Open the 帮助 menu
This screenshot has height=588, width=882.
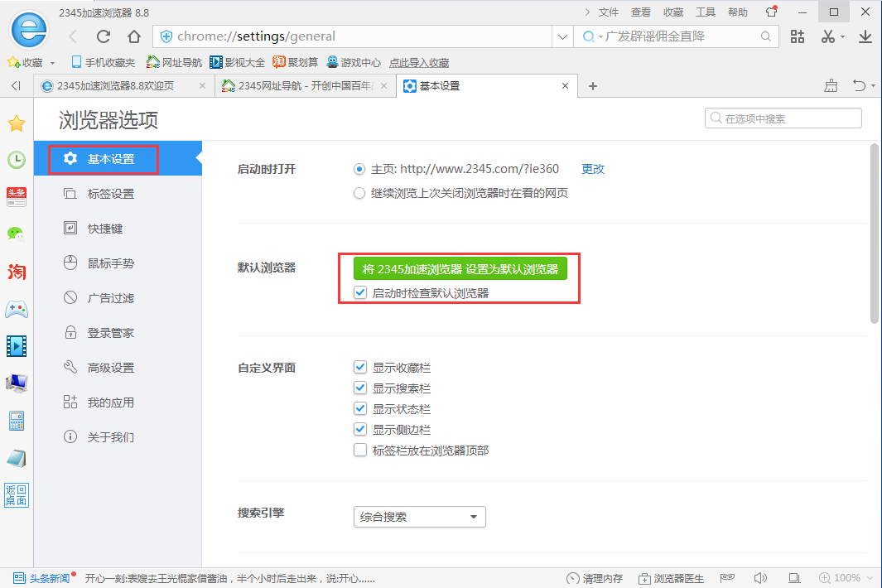[x=738, y=12]
